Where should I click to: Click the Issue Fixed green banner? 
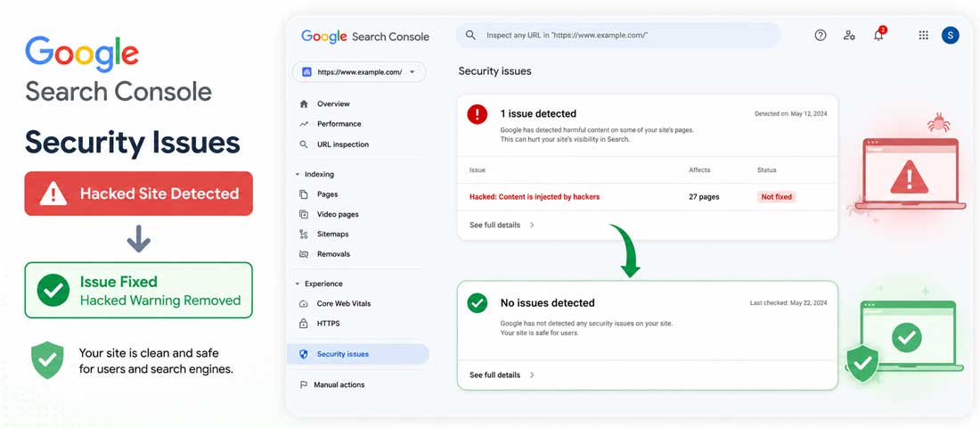[x=139, y=291]
